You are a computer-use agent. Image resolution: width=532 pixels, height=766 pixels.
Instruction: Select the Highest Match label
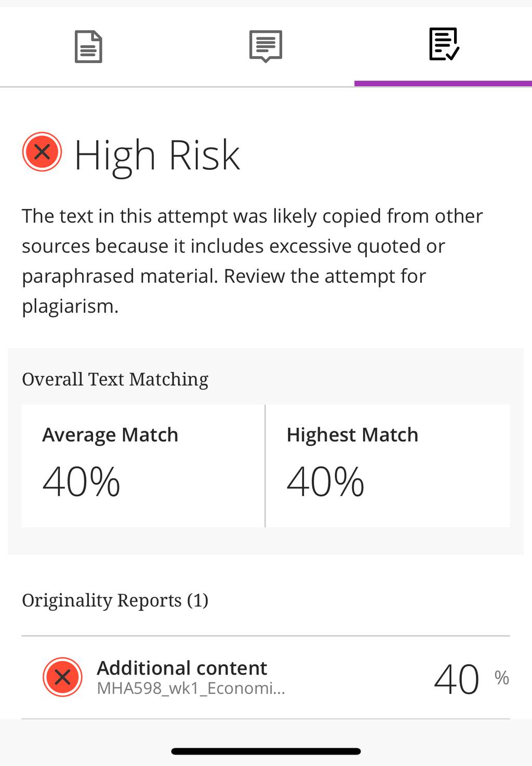pos(352,434)
